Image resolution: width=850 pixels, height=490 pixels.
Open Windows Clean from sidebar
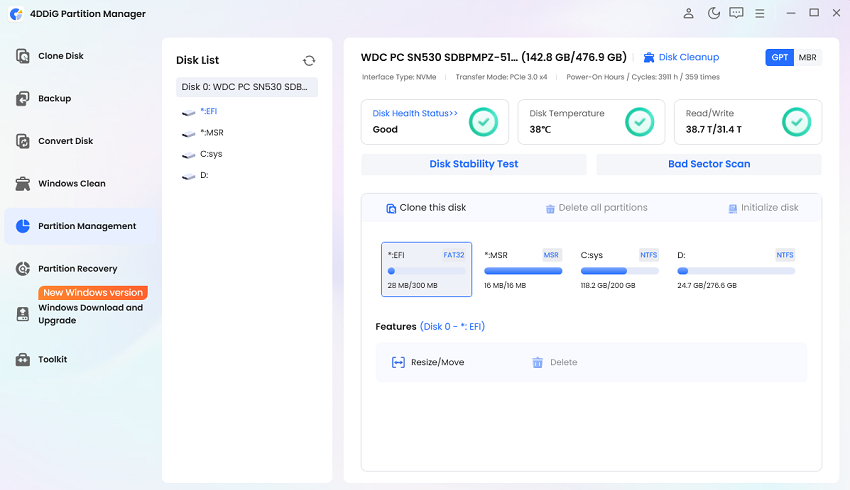(72, 184)
